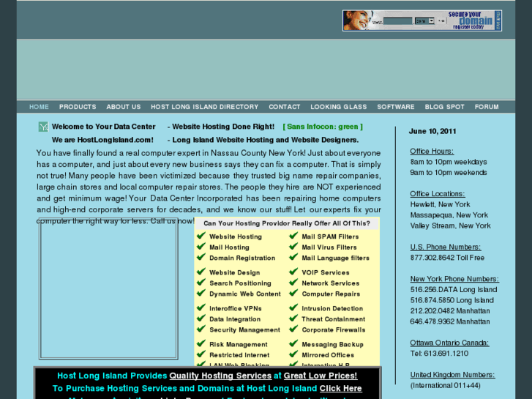This screenshot has width=532, height=399.
Task: Click the Intrusion Detection feature item
Action: click(x=332, y=309)
